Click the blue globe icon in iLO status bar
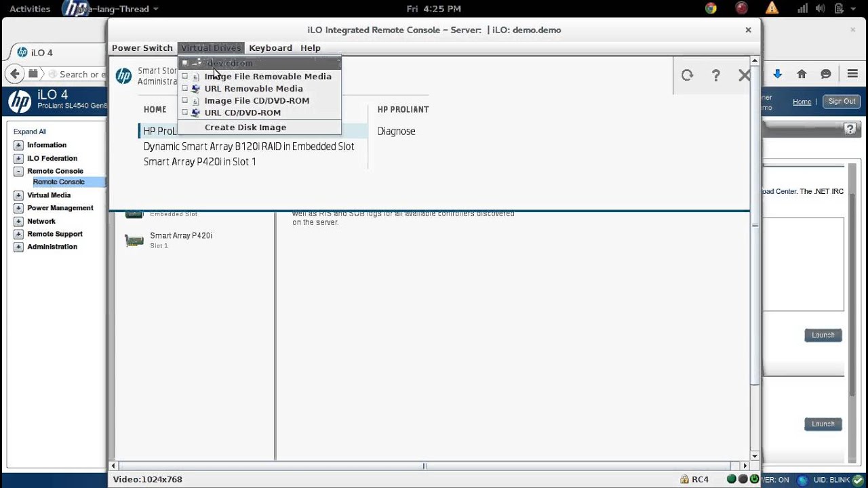Viewport: 868px width, 488px height. click(x=803, y=480)
